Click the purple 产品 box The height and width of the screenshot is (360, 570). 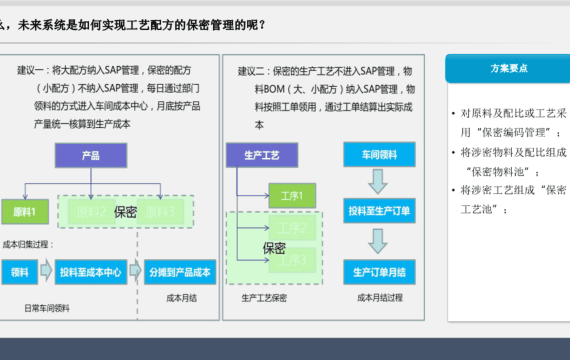[91, 155]
